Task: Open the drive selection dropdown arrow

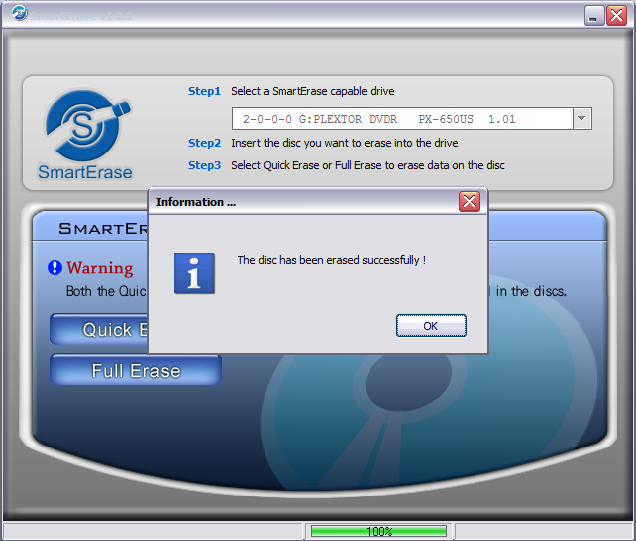Action: coord(582,118)
